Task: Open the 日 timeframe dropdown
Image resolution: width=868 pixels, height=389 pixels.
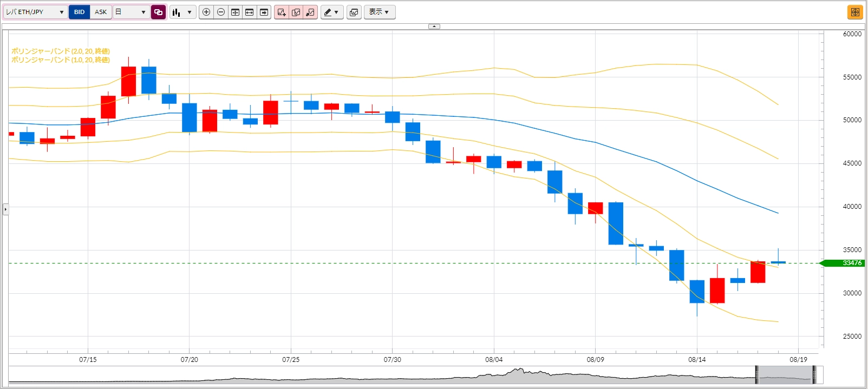Action: pyautogui.click(x=131, y=12)
